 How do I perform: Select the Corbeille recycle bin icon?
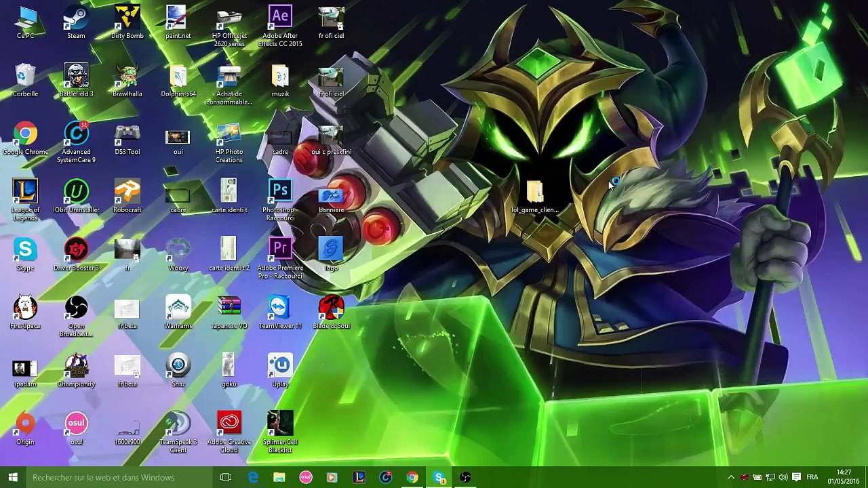[25, 81]
